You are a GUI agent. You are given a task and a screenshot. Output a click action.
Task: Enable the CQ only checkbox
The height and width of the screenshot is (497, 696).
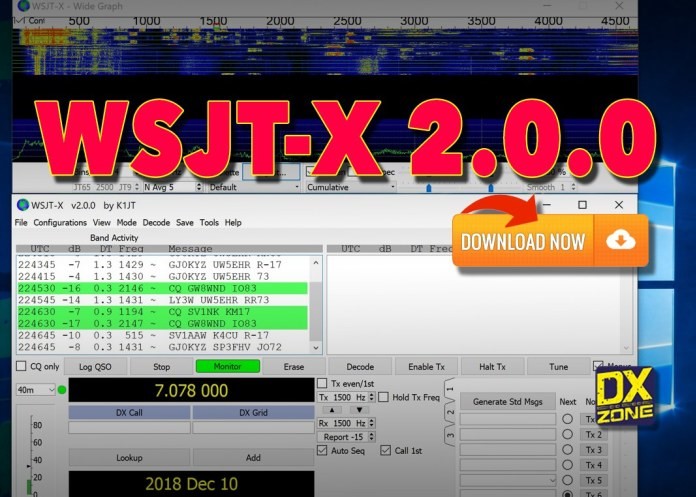pos(21,366)
